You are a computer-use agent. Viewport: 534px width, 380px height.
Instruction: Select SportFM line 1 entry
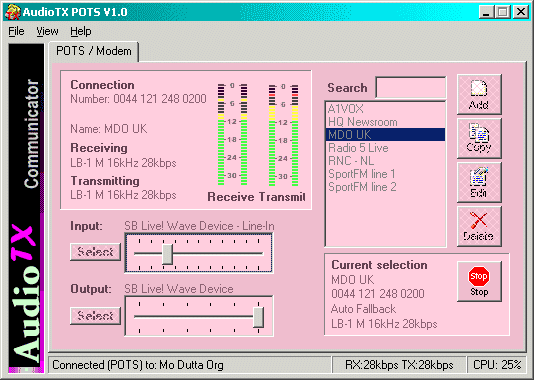[x=385, y=174]
